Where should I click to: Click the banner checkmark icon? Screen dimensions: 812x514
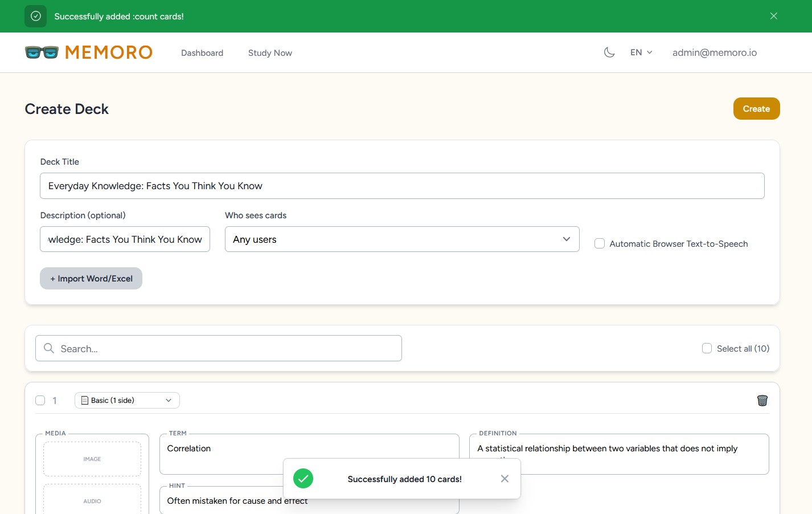(35, 16)
